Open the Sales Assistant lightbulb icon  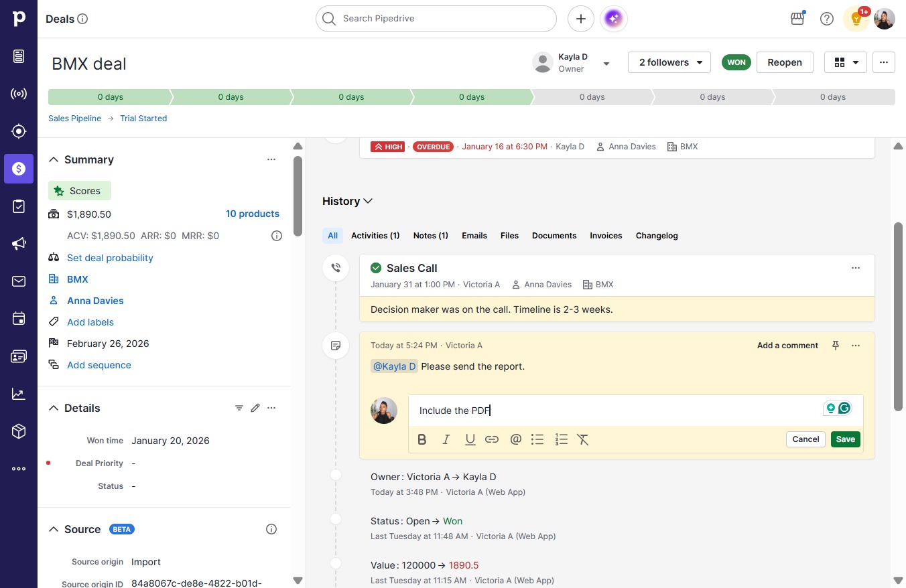(x=856, y=19)
